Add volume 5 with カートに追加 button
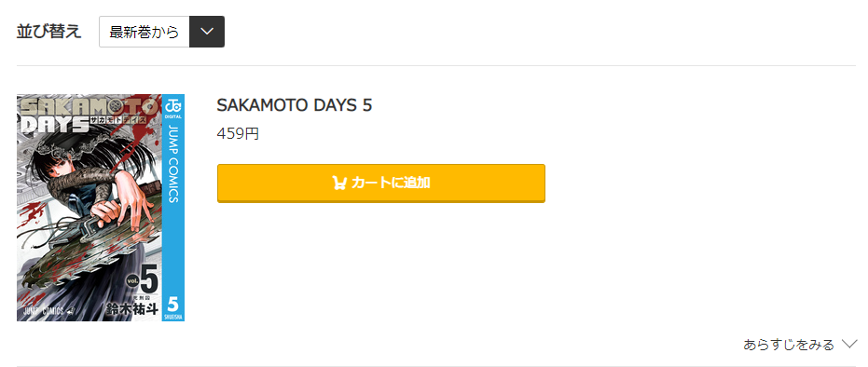This screenshot has width=868, height=367. [x=380, y=183]
